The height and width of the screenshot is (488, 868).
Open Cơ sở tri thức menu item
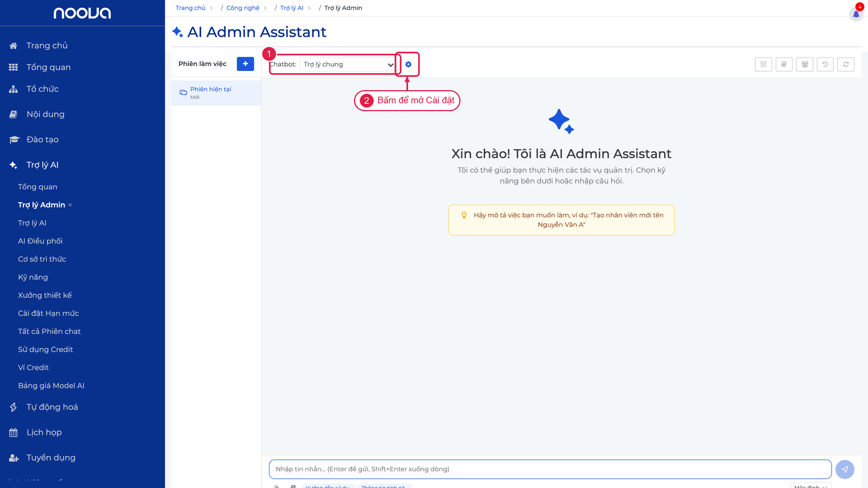(42, 259)
